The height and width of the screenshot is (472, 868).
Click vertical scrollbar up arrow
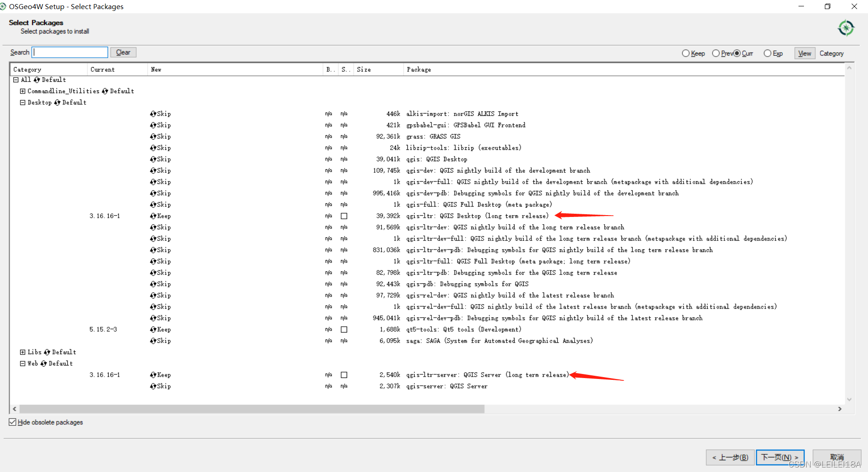tap(849, 68)
